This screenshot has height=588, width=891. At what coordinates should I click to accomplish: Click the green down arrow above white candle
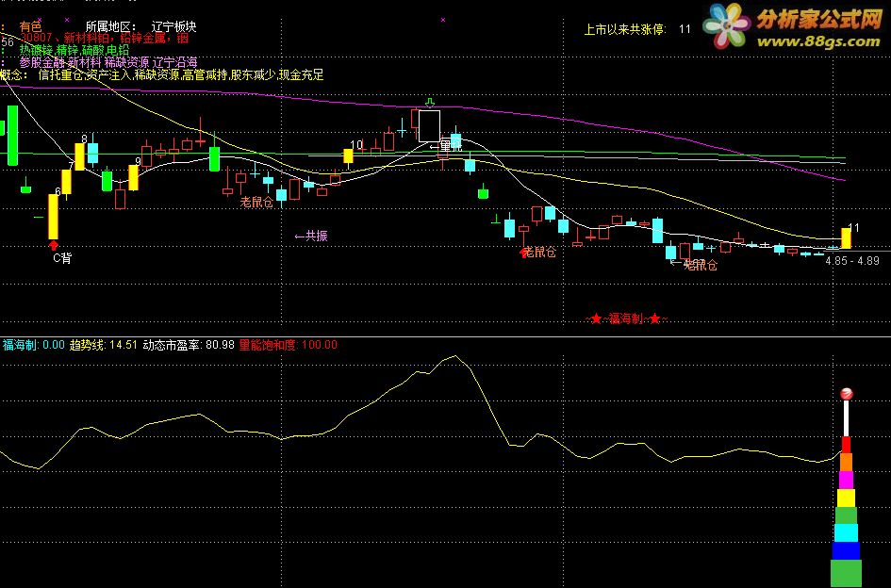[x=430, y=103]
